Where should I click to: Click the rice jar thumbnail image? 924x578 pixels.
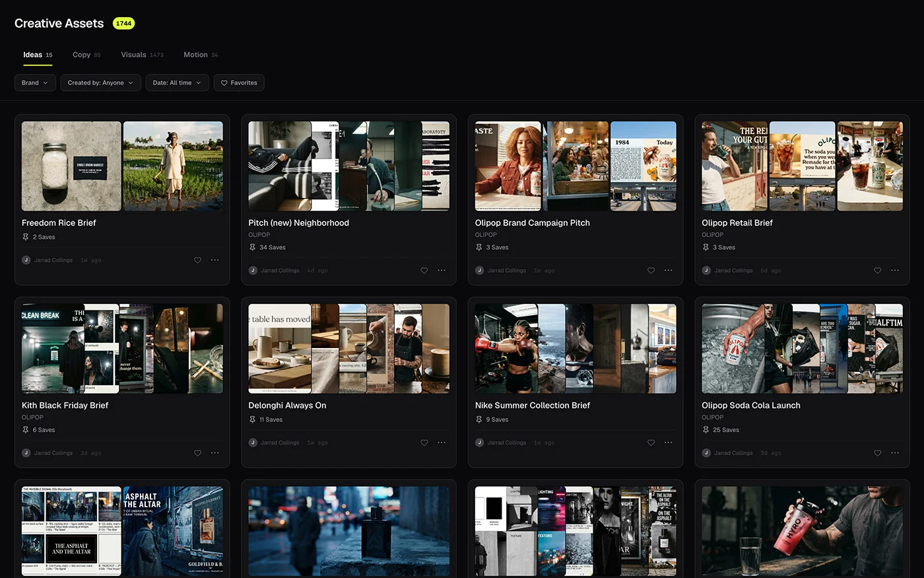pyautogui.click(x=71, y=166)
